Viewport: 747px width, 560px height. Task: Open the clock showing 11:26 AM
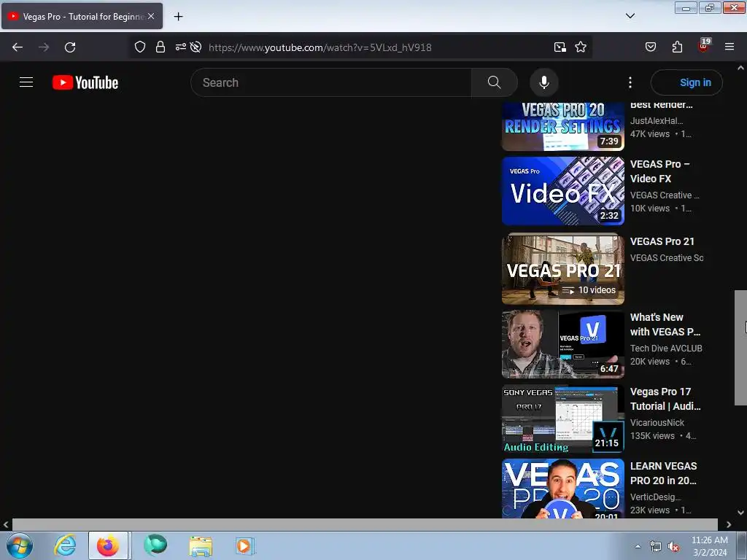(x=709, y=546)
